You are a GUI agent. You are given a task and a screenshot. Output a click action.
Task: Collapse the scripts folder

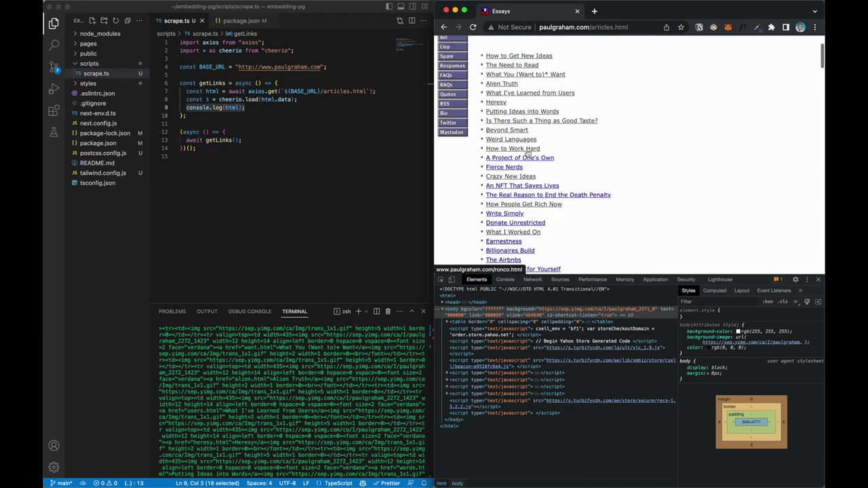pos(89,63)
